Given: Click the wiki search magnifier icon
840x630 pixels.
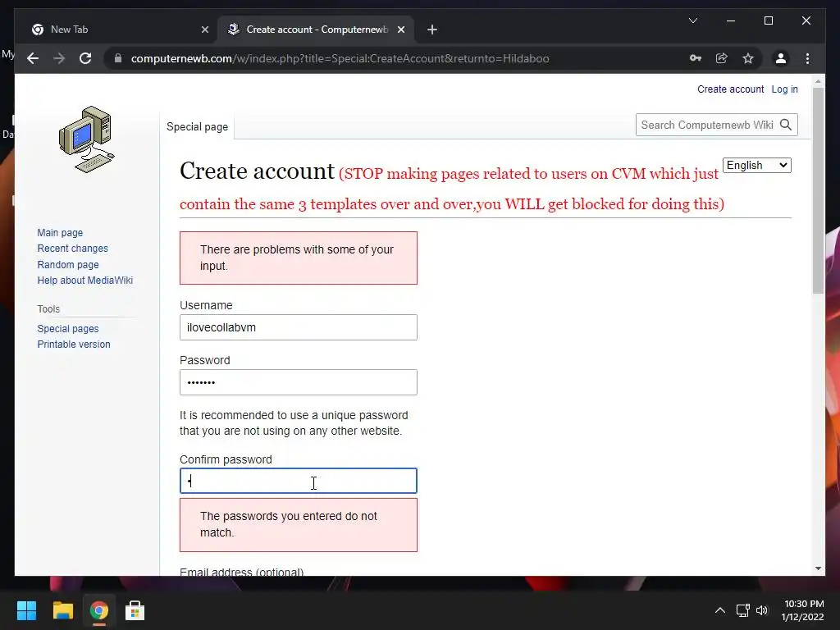Looking at the screenshot, I should click(x=786, y=125).
